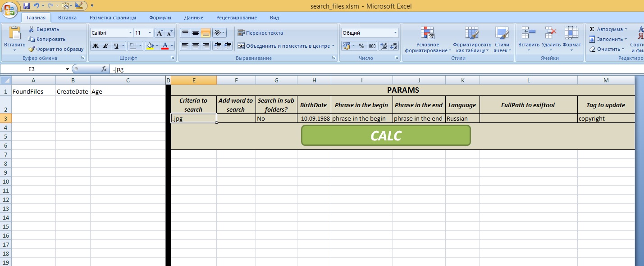This screenshot has width=644, height=266.
Task: Toggle Перенос текста wrap text
Action: click(x=260, y=33)
